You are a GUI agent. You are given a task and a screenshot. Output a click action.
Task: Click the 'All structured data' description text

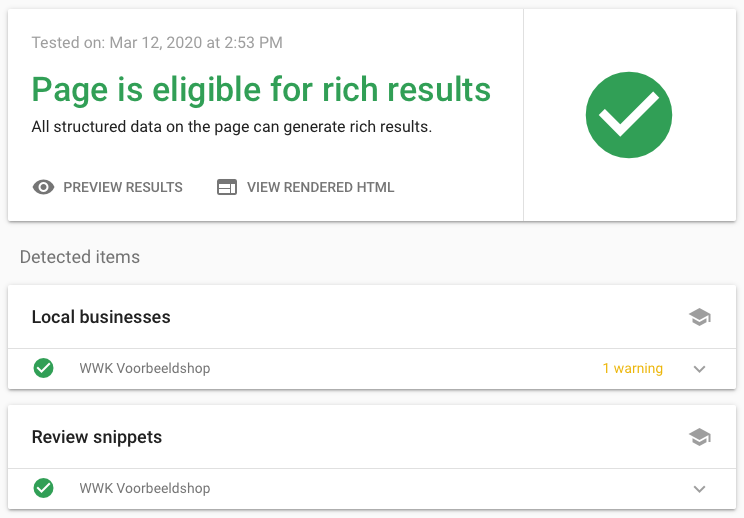point(231,127)
